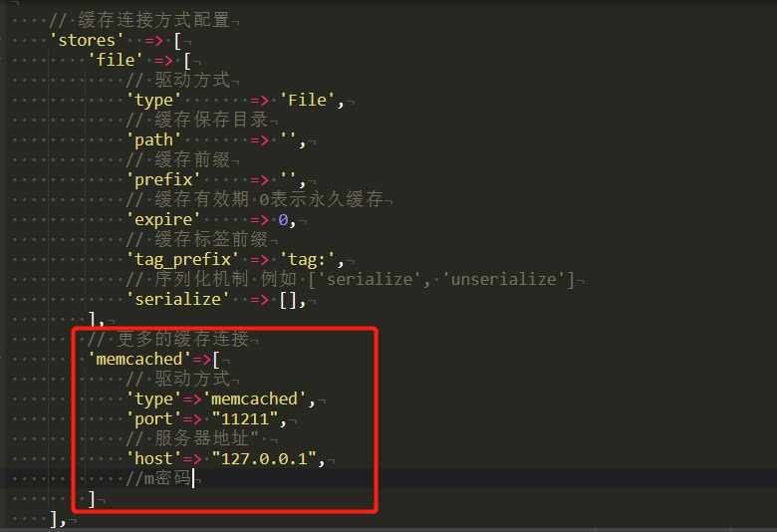Click the comment 缓存连接方式配置
Image resolution: width=777 pixels, height=532 pixels.
pyautogui.click(x=139, y=20)
